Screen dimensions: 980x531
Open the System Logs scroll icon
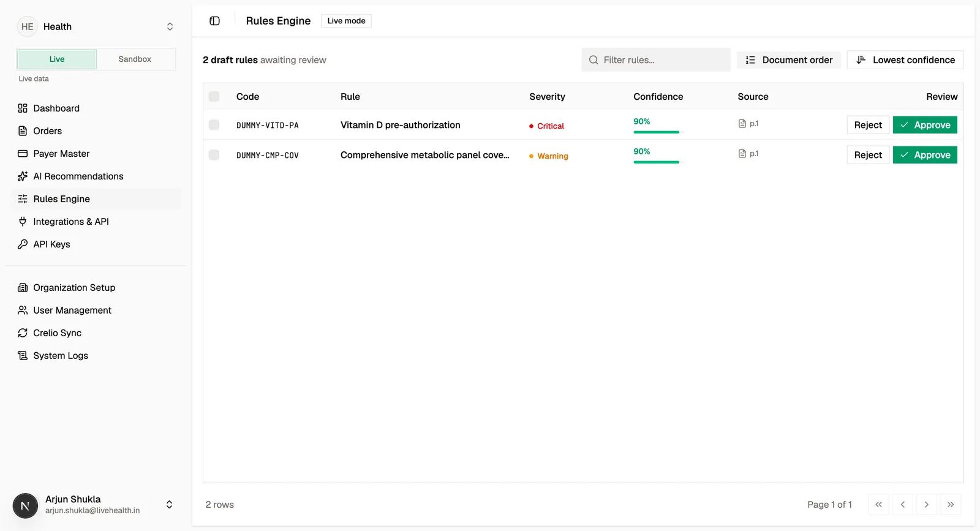[23, 356]
